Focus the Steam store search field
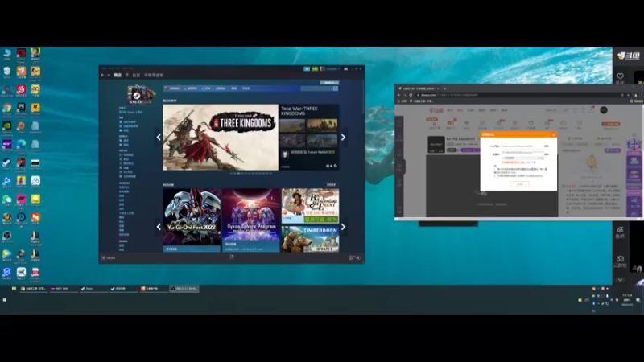644x362 pixels. pyautogui.click(x=316, y=88)
